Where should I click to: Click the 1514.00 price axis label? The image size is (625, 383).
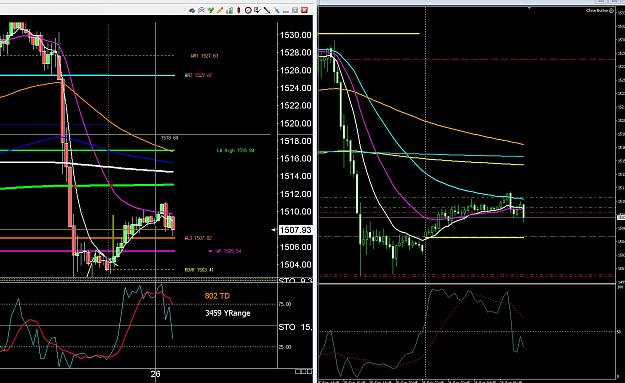pos(295,176)
